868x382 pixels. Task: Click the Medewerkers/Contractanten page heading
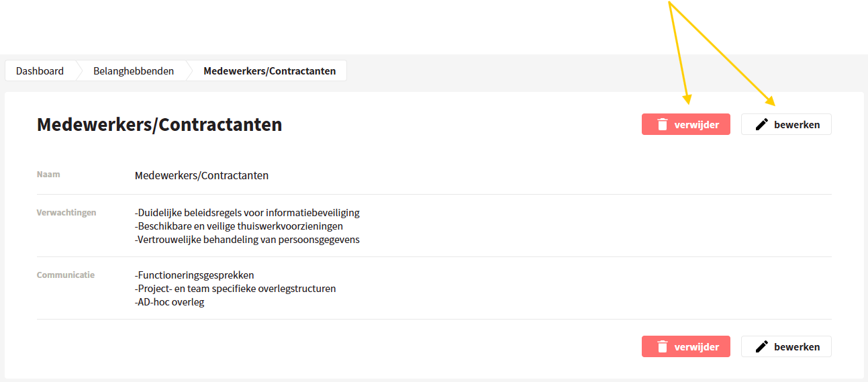159,124
